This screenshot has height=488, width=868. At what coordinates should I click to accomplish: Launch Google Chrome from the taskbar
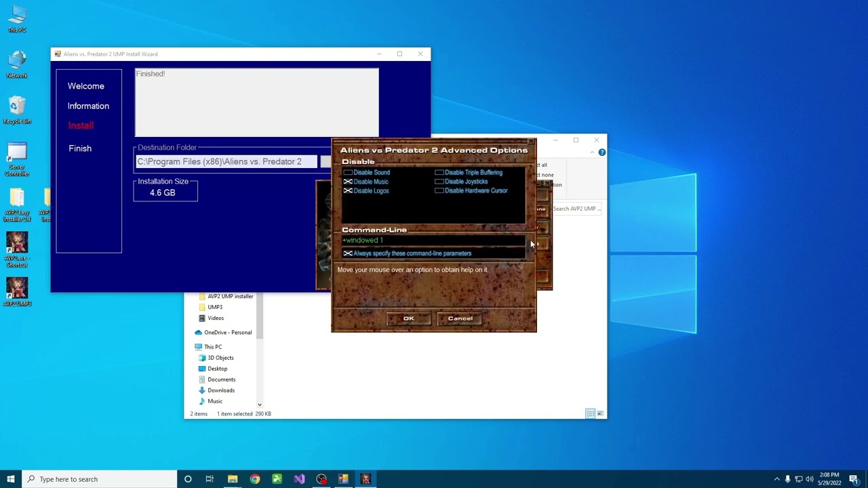pyautogui.click(x=255, y=479)
